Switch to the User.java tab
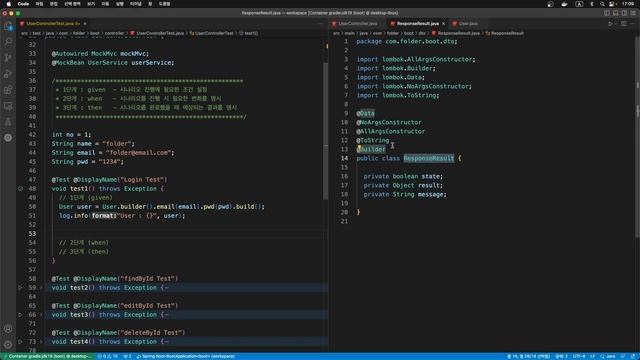Image resolution: width=640 pixels, height=360 pixels. [x=468, y=24]
